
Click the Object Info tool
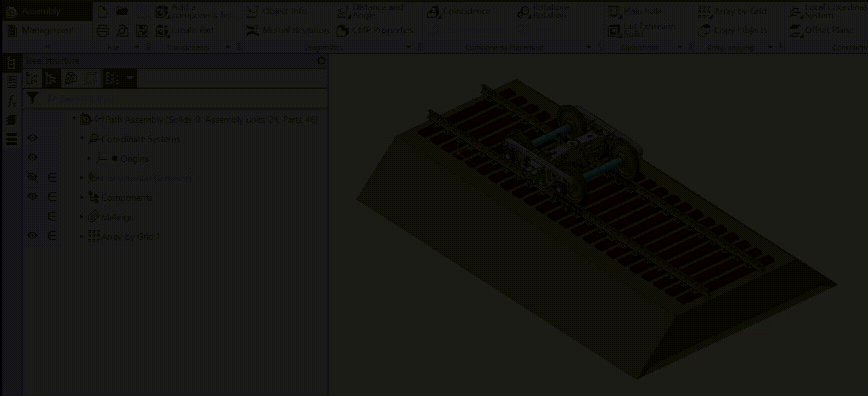point(278,11)
